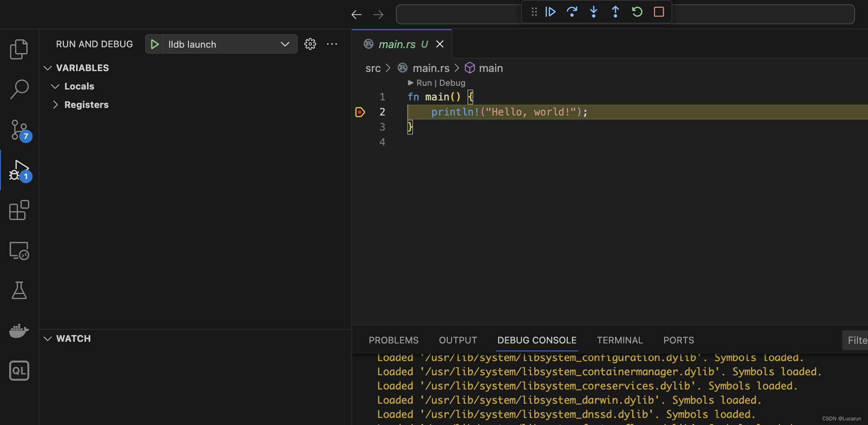
Task: Stop the debug session
Action: coord(659,12)
